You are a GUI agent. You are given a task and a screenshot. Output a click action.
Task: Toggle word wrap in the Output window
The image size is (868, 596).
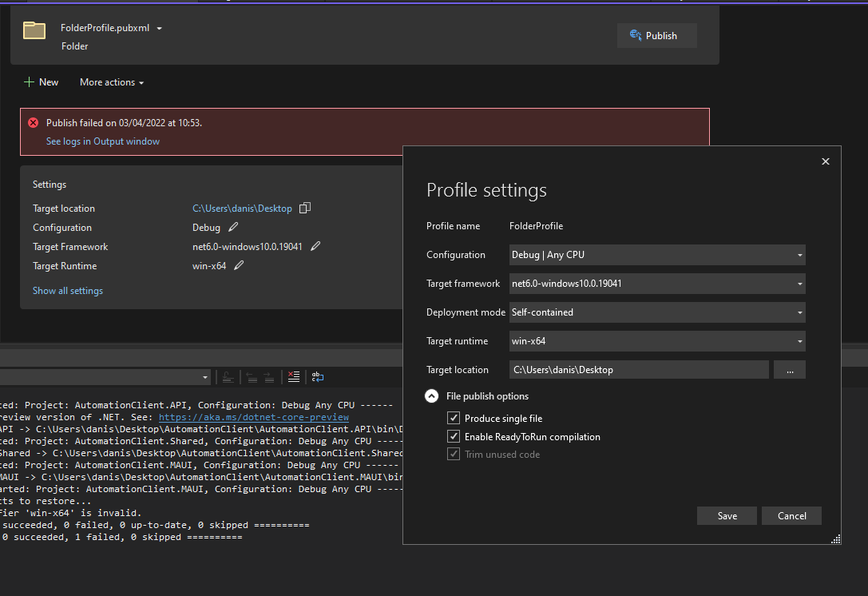coord(317,377)
